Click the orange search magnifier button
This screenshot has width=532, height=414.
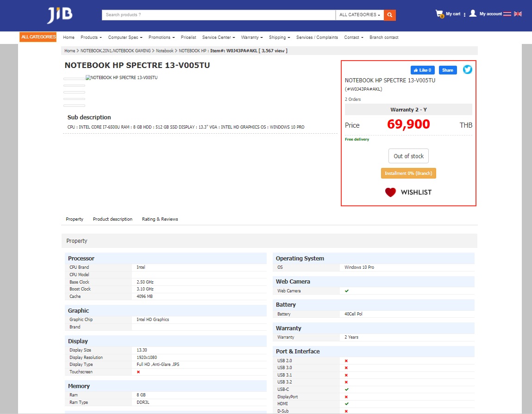pyautogui.click(x=389, y=15)
